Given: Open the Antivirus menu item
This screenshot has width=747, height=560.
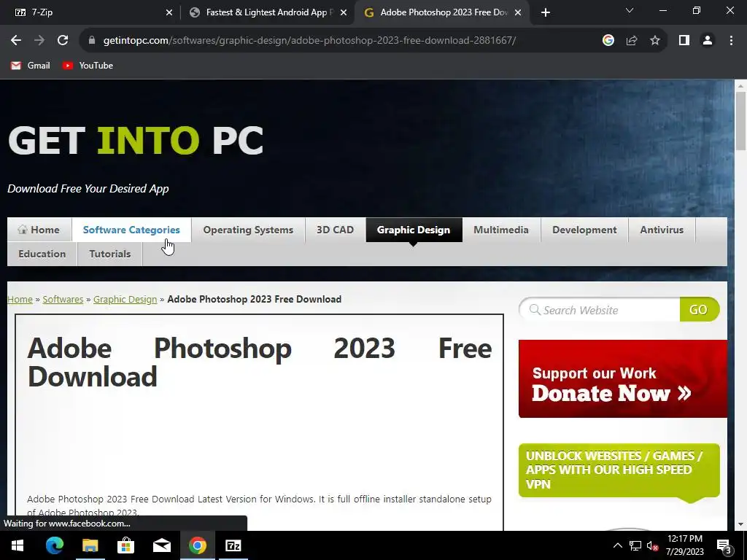Looking at the screenshot, I should pos(662,230).
